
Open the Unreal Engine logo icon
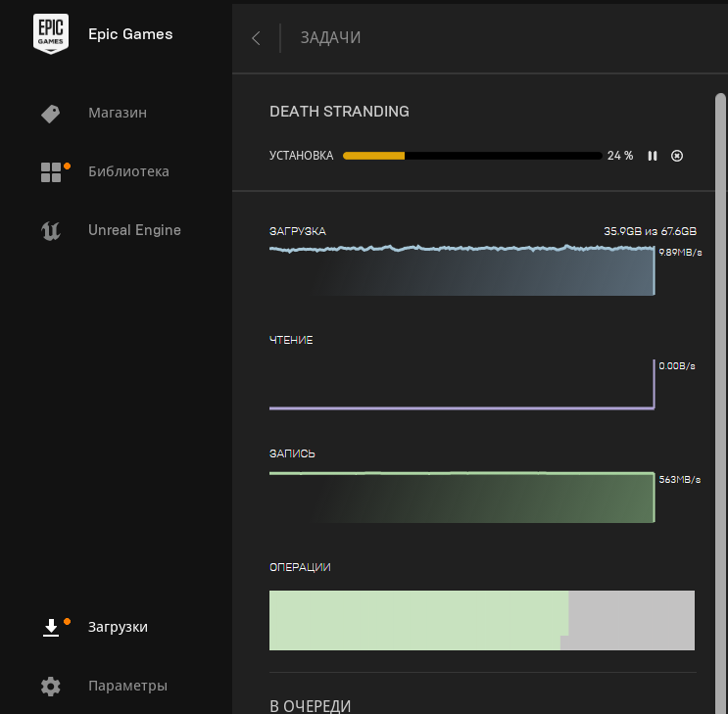click(x=51, y=231)
